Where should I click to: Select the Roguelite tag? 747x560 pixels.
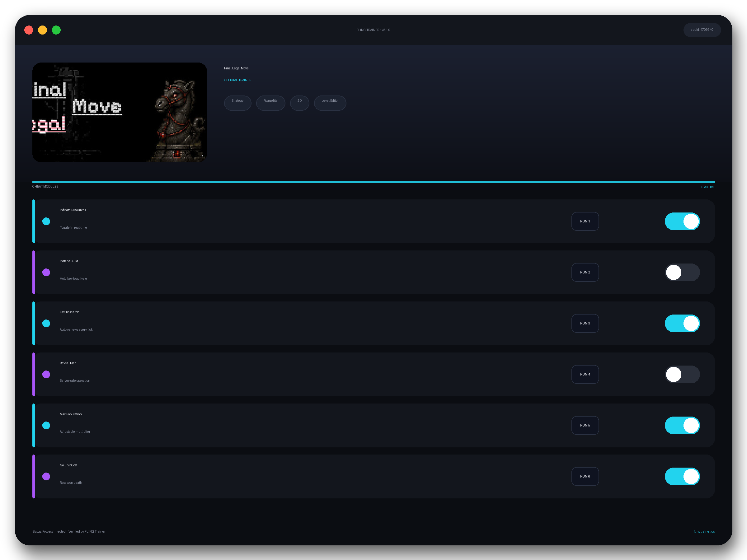270,103
